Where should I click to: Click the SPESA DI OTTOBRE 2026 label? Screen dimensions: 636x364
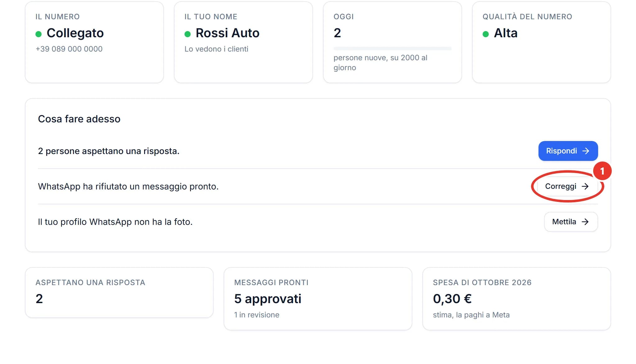point(482,283)
